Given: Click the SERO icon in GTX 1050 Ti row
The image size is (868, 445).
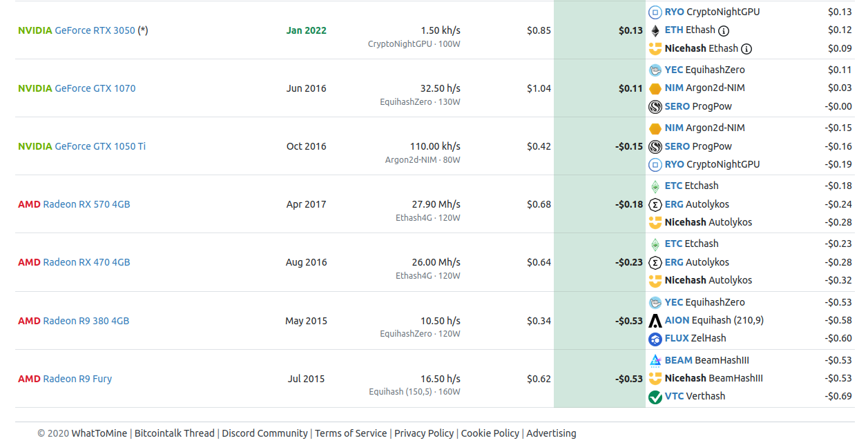Looking at the screenshot, I should [655, 146].
